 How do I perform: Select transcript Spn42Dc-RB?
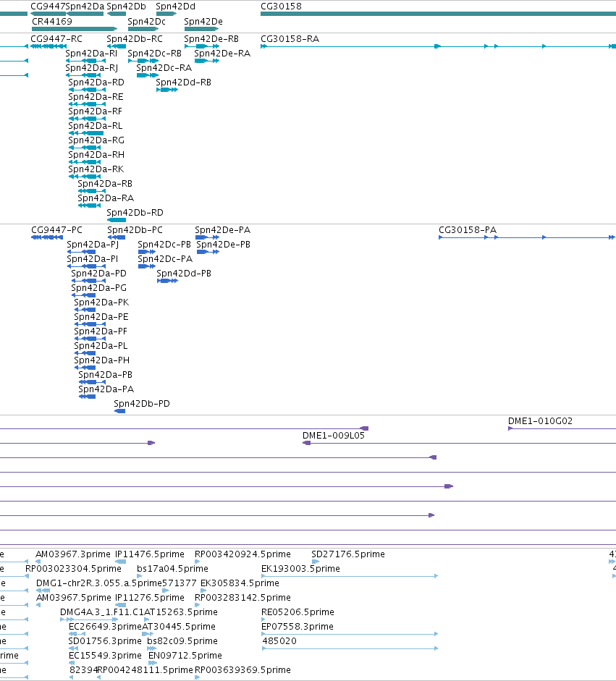click(x=155, y=54)
